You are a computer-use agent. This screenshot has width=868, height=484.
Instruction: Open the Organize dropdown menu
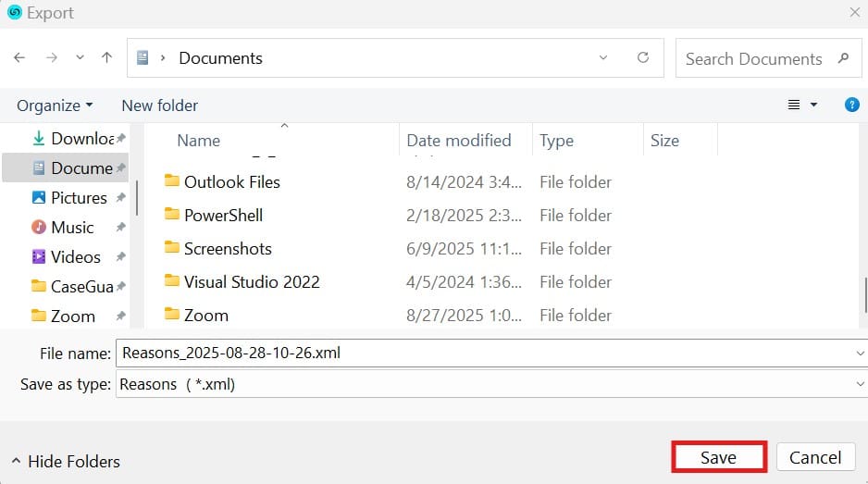(55, 105)
